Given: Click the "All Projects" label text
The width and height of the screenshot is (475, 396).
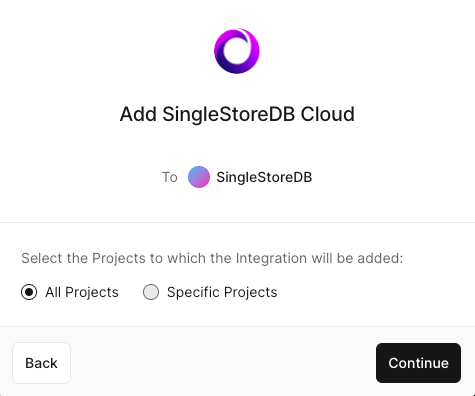Looking at the screenshot, I should (82, 292).
